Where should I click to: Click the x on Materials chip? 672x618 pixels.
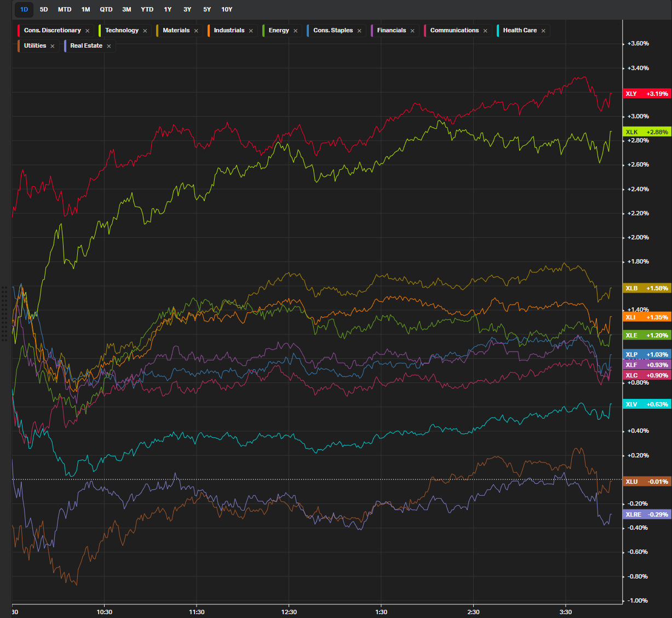point(196,31)
